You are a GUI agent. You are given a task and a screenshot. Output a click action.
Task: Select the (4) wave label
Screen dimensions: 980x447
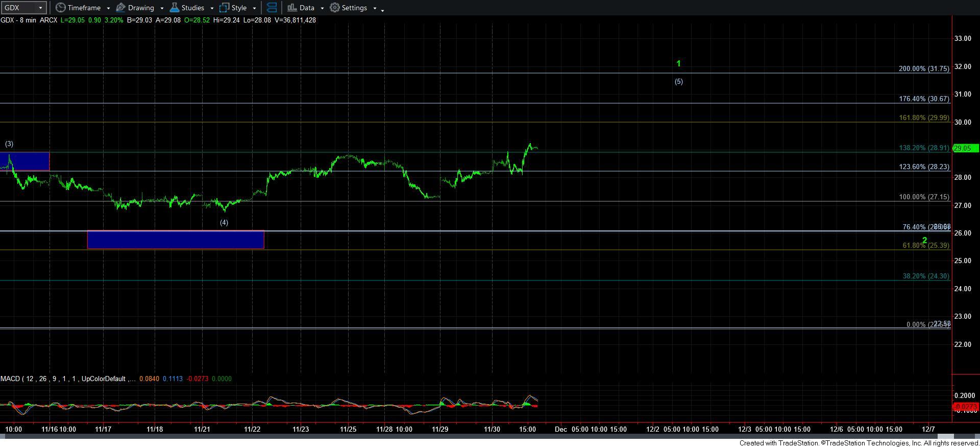(224, 223)
